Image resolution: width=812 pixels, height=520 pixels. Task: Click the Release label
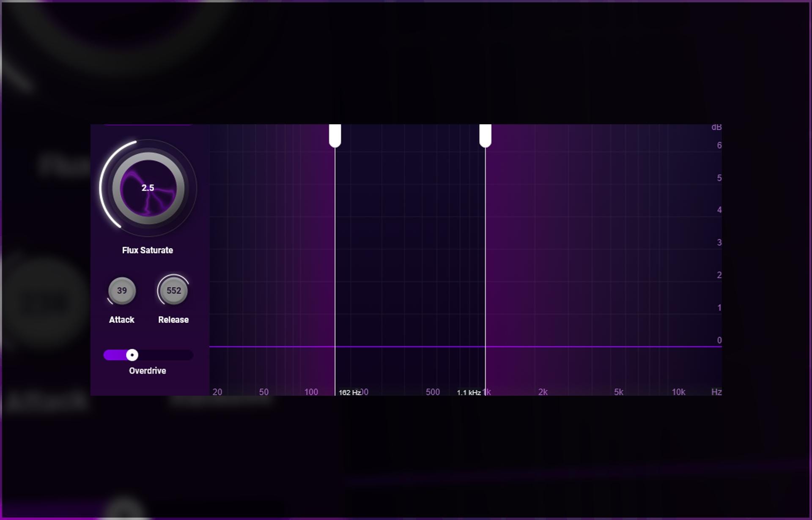(173, 320)
